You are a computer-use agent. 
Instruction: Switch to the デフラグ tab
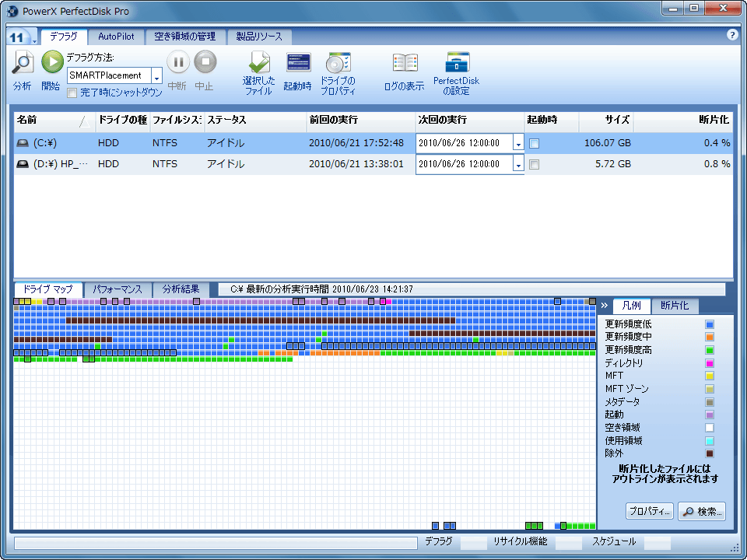tap(64, 37)
